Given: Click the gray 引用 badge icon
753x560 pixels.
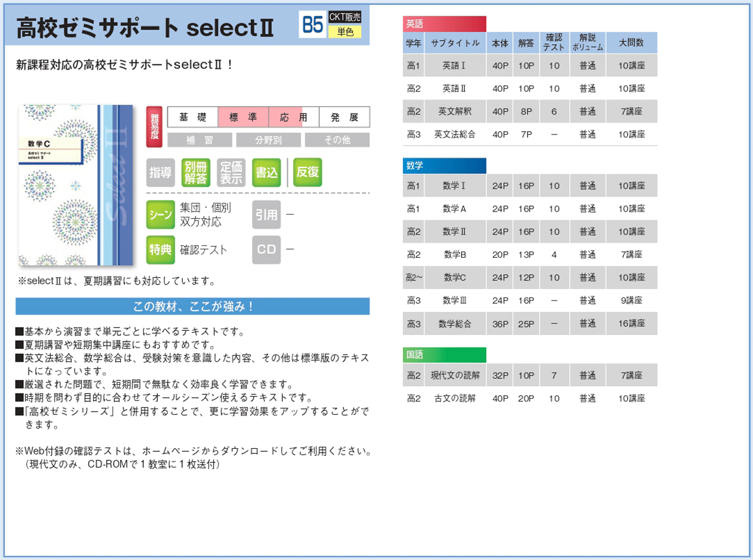Looking at the screenshot, I should pos(266,214).
